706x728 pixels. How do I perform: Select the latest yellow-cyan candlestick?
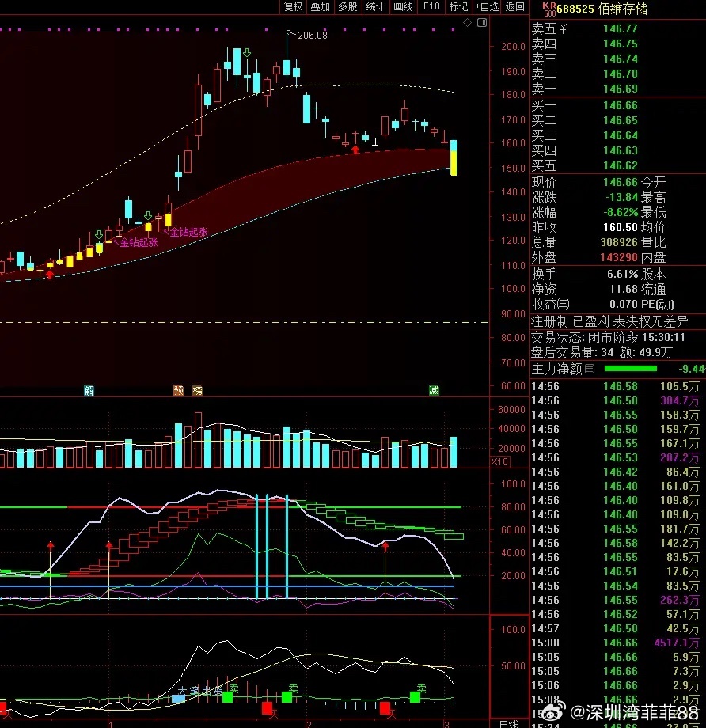coord(454,157)
